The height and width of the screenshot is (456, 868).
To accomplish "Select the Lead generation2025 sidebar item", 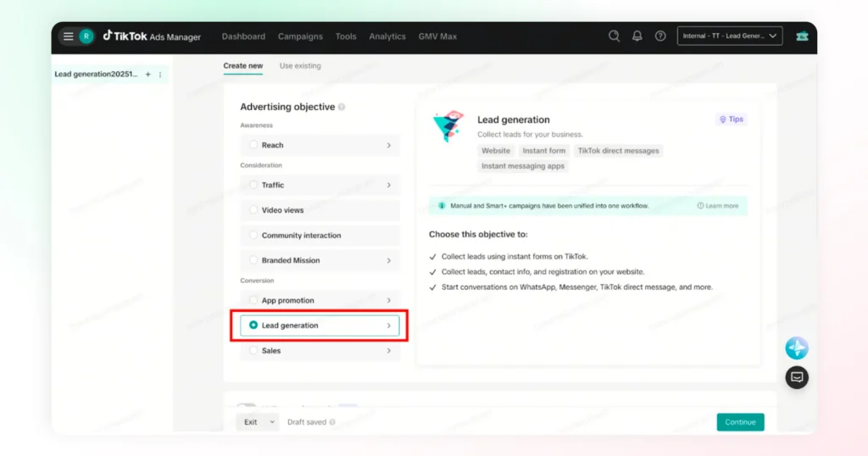I will (x=96, y=74).
